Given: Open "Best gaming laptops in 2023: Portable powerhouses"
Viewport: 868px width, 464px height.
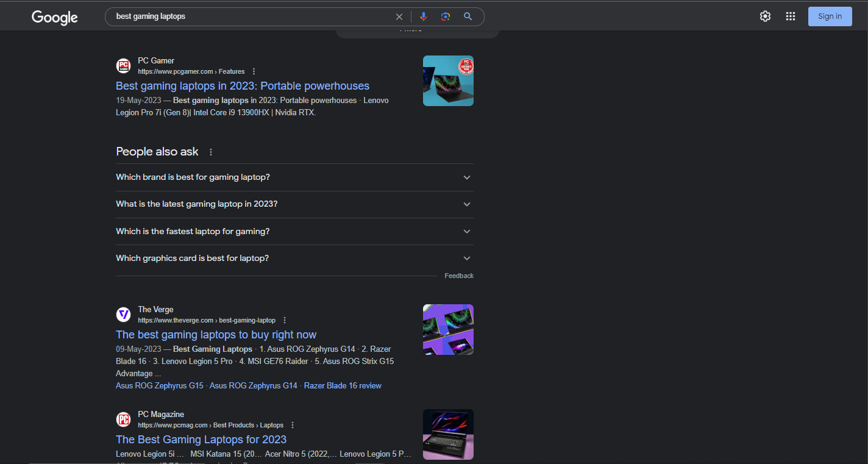Looking at the screenshot, I should 243,86.
